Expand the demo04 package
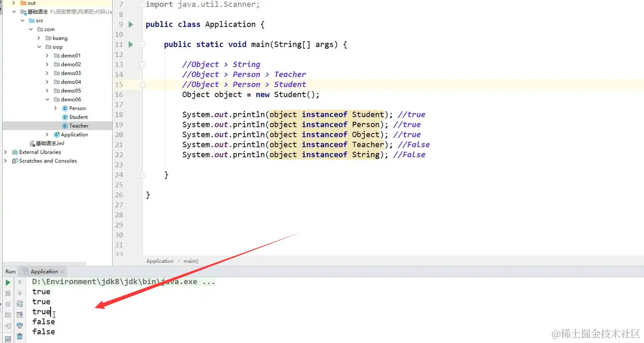The width and height of the screenshot is (644, 343). [x=47, y=82]
